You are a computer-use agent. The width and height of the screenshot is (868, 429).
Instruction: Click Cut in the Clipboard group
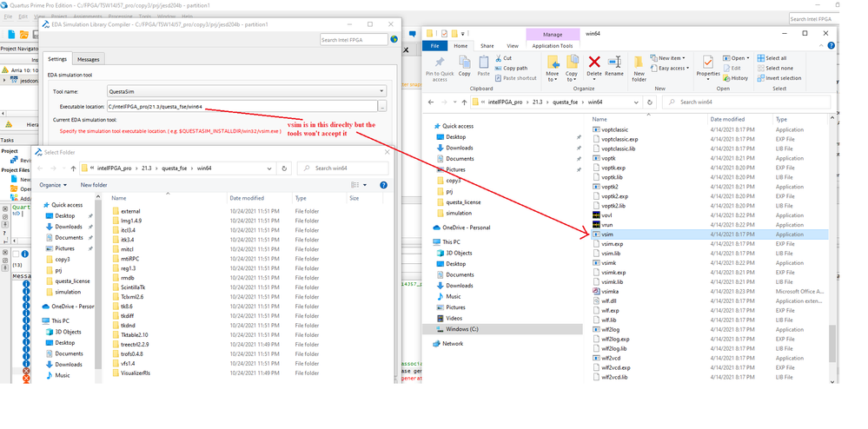pyautogui.click(x=503, y=58)
